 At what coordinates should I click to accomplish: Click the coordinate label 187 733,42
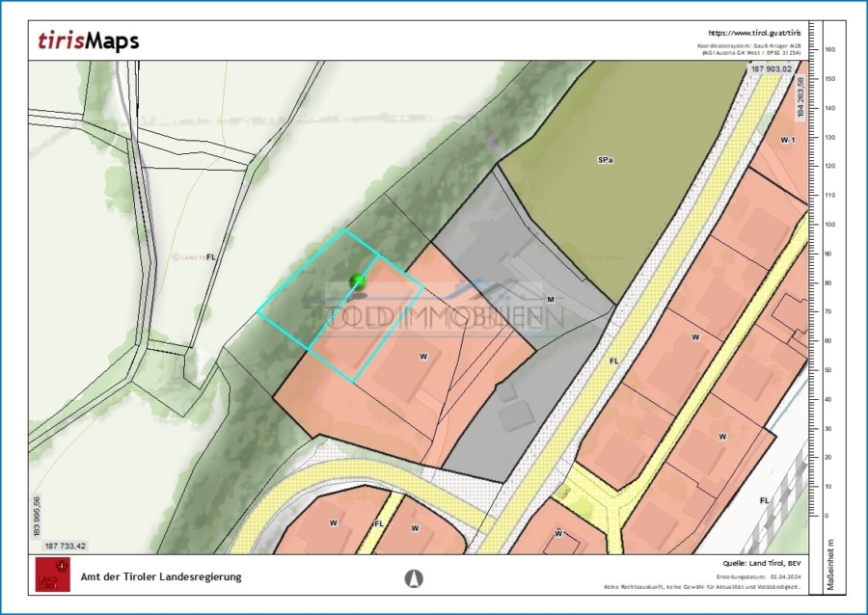tap(66, 546)
